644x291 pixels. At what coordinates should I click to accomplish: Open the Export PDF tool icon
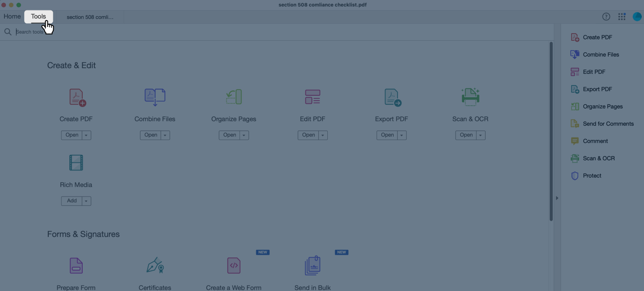click(391, 97)
